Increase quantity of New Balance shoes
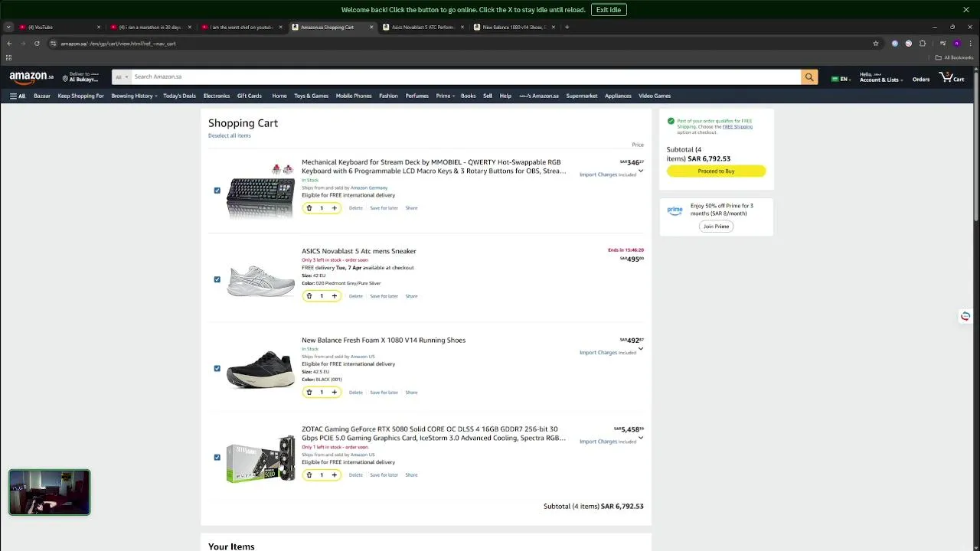This screenshot has width=980, height=551. tap(334, 393)
